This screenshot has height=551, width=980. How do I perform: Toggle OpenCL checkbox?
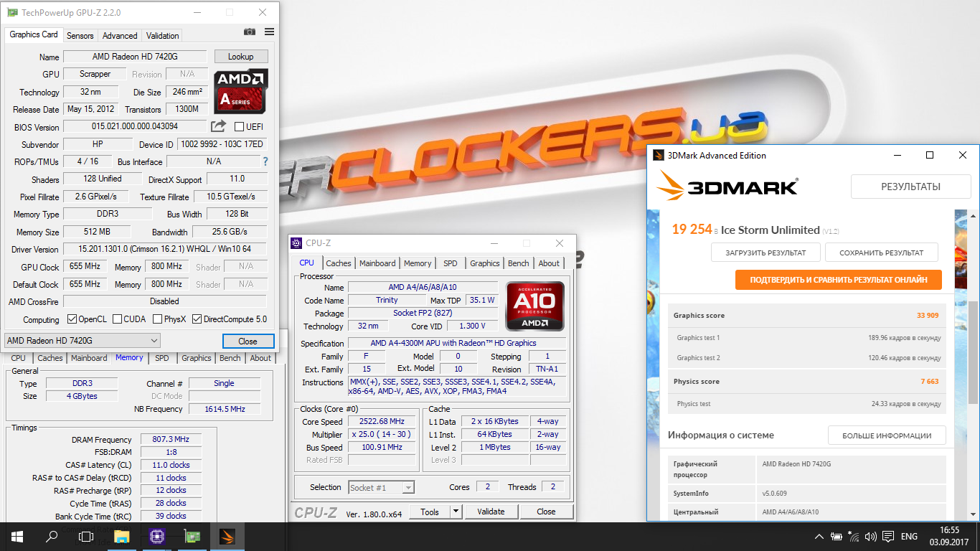coord(72,319)
